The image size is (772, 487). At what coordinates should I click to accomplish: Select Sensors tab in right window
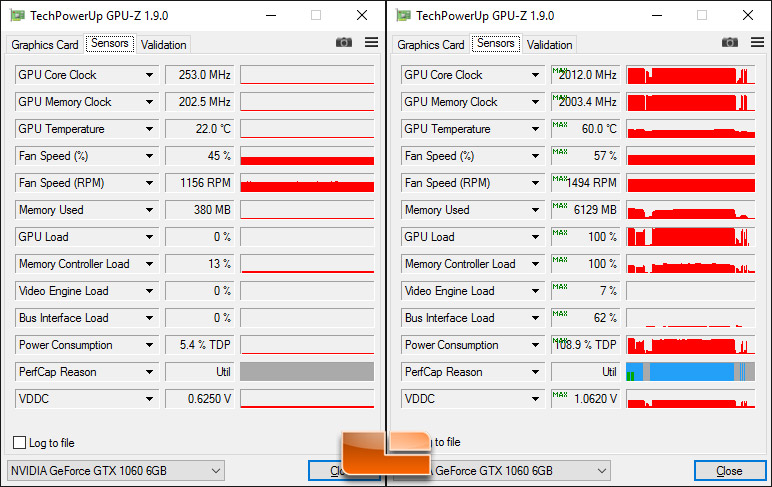coord(496,43)
